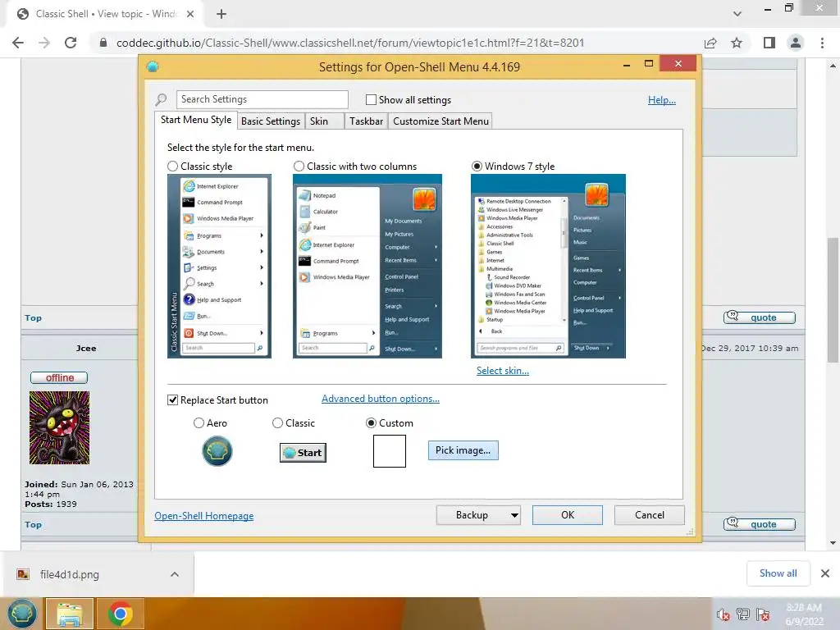
Task: Open Chrome's three-dot menu
Action: pyautogui.click(x=822, y=43)
